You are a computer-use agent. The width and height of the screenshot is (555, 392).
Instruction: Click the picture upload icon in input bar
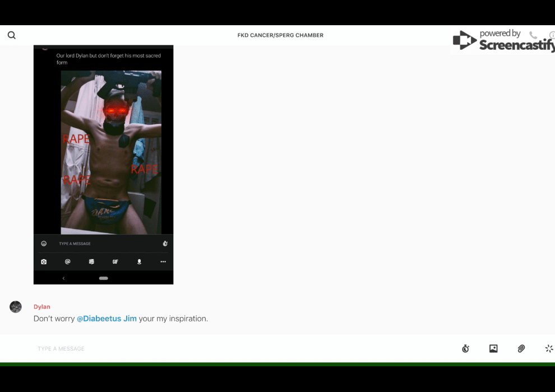(493, 349)
